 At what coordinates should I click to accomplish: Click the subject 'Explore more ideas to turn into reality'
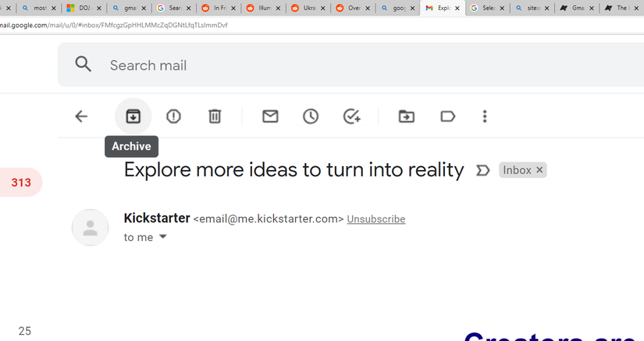click(294, 170)
